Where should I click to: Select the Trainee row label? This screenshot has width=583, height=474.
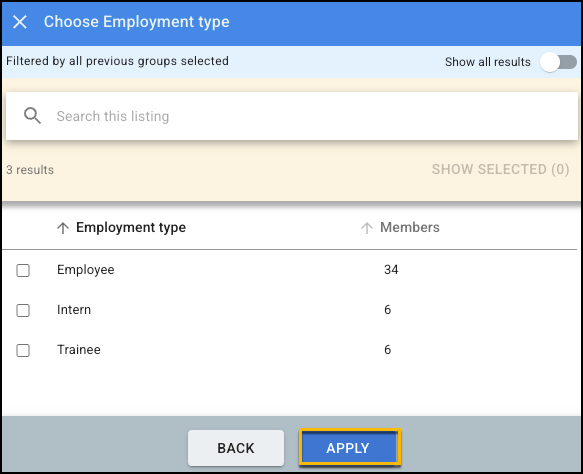coord(79,349)
